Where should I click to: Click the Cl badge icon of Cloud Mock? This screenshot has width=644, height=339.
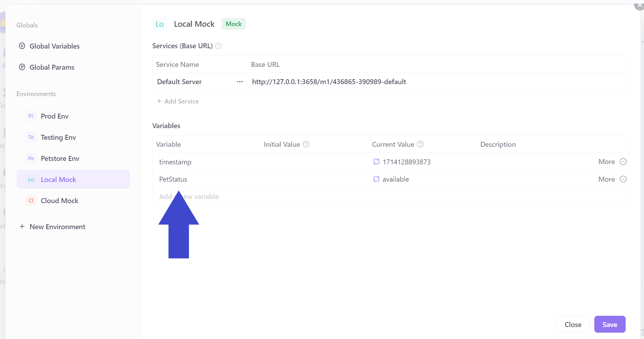pyautogui.click(x=31, y=201)
